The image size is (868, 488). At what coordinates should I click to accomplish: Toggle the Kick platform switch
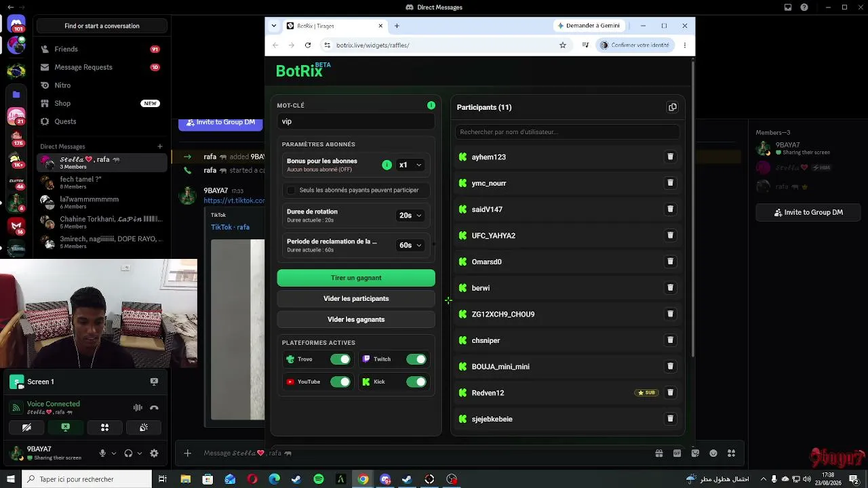(x=416, y=382)
